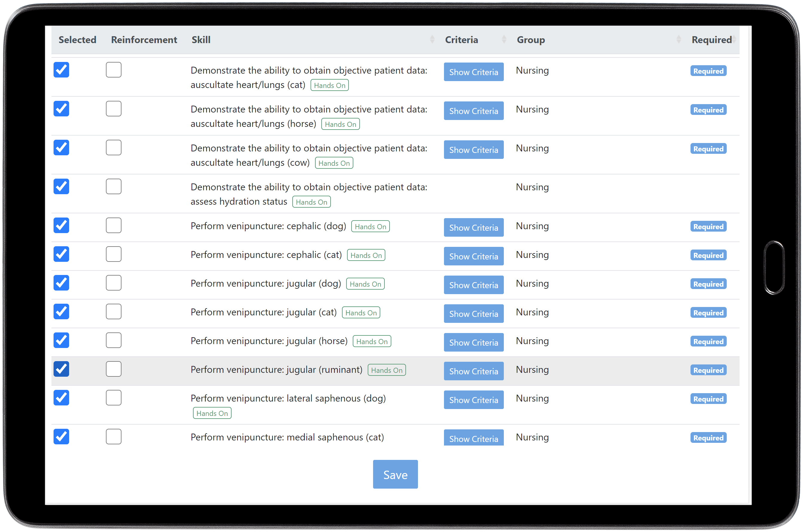Screen dimensions: 803x532
Task: Click the Save button
Action: click(395, 474)
